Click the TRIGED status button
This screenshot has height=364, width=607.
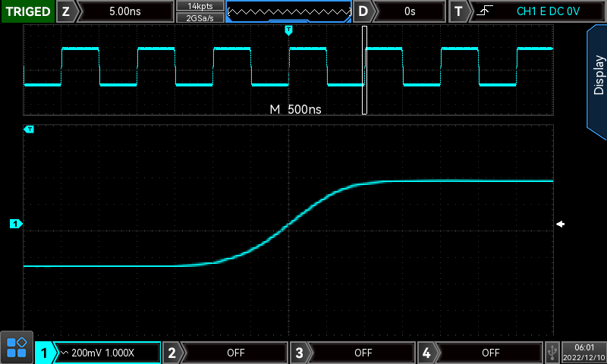(27, 11)
